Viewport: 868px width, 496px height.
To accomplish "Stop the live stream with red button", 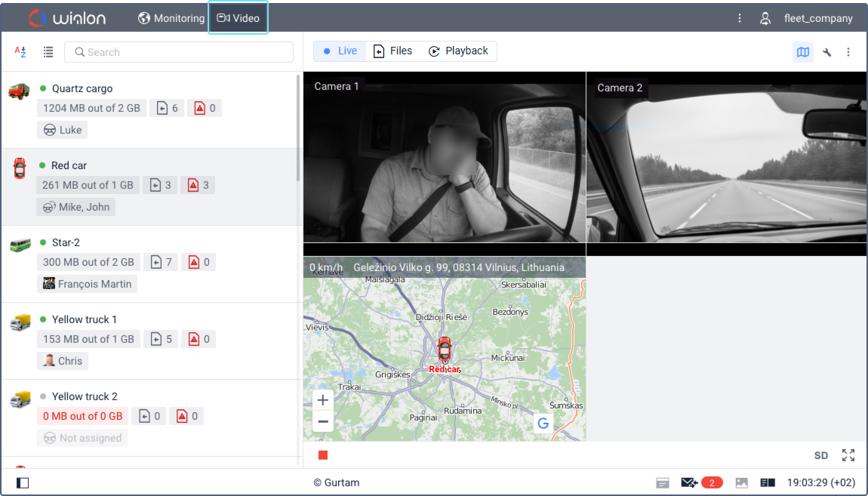I will tap(323, 455).
